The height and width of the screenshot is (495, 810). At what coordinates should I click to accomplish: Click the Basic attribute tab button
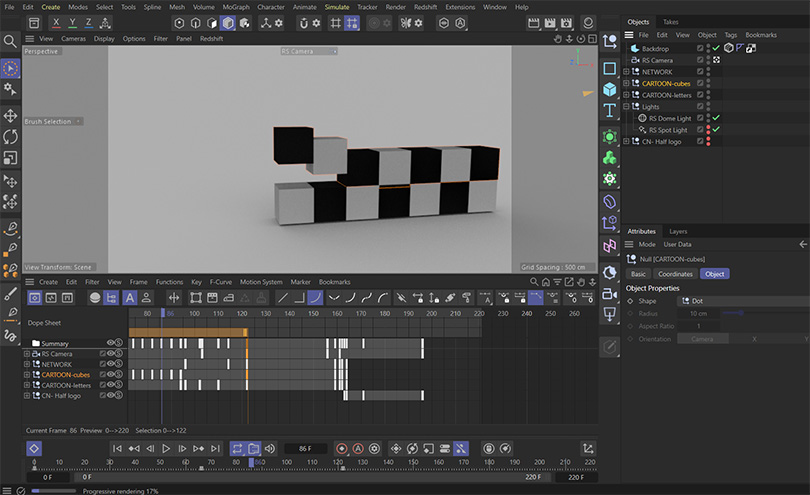point(637,274)
